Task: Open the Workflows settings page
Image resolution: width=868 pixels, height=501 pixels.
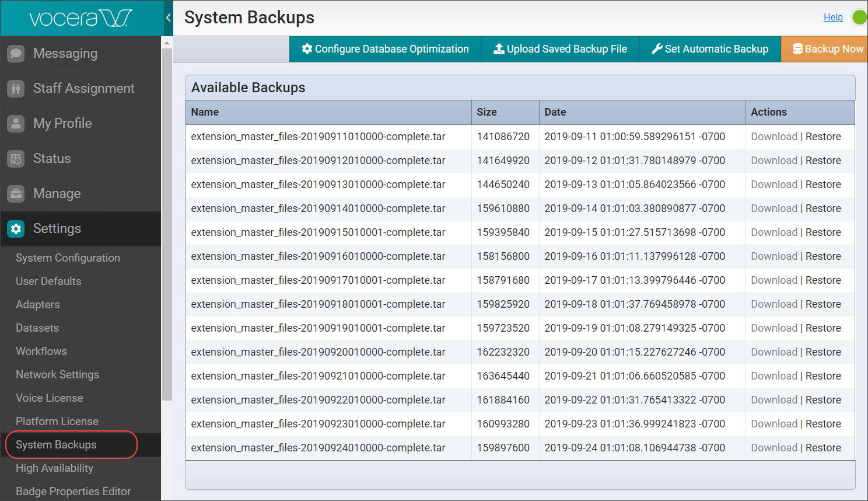Action: pos(41,351)
